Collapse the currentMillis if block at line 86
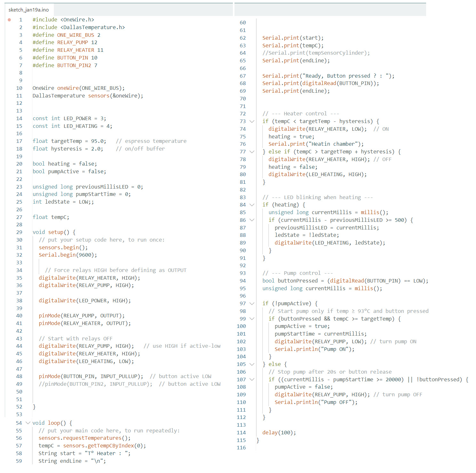 click(x=252, y=220)
